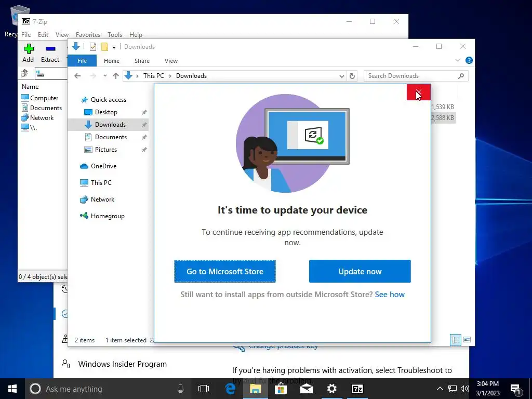
Task: Select OneDrive in navigation pane
Action: (103, 166)
